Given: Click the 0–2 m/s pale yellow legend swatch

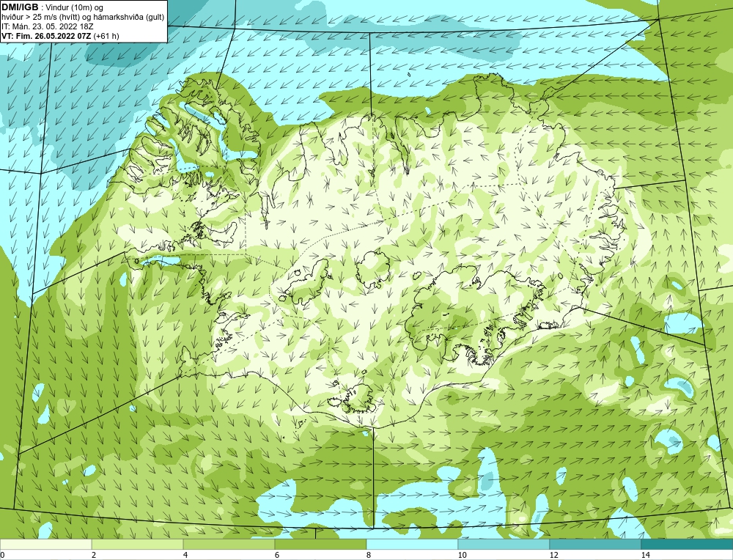Looking at the screenshot, I should click(x=45, y=544).
